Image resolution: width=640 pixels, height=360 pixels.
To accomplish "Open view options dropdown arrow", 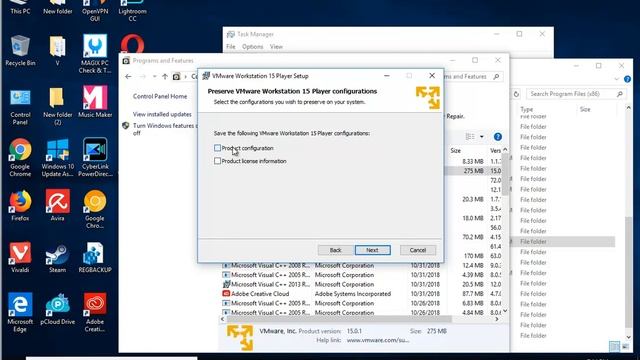I will pos(482,137).
